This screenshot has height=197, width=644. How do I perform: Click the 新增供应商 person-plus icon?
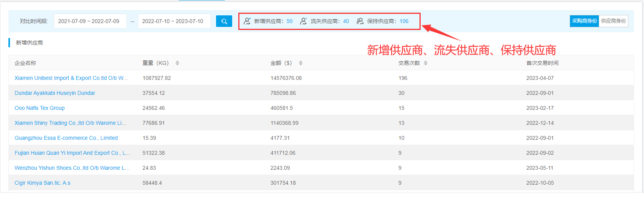click(247, 21)
